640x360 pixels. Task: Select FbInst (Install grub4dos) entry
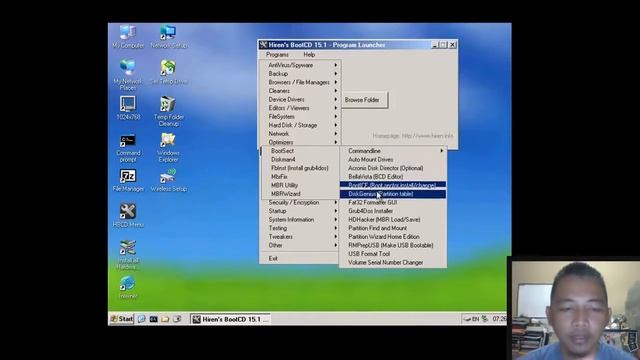[300, 168]
